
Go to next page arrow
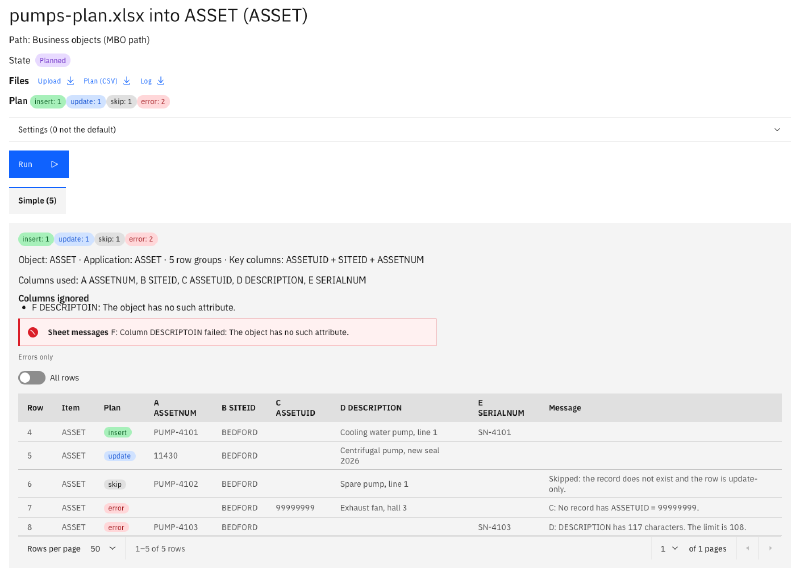pos(770,549)
